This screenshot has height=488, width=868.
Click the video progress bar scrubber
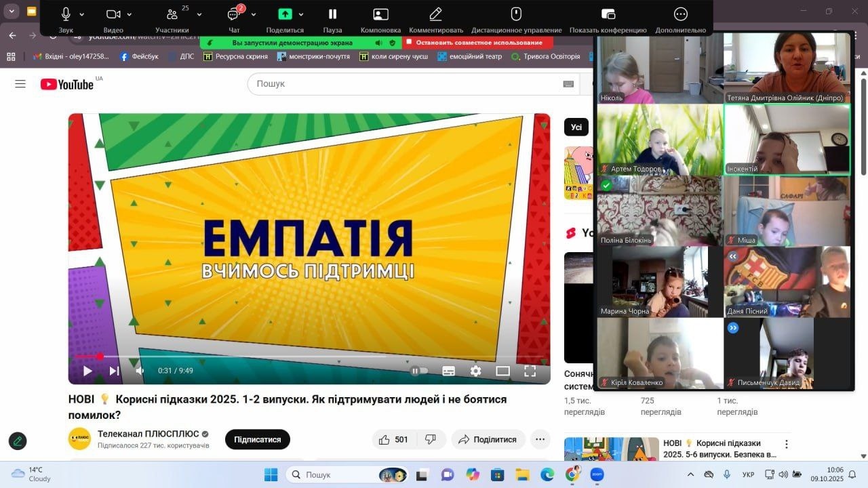pos(100,357)
